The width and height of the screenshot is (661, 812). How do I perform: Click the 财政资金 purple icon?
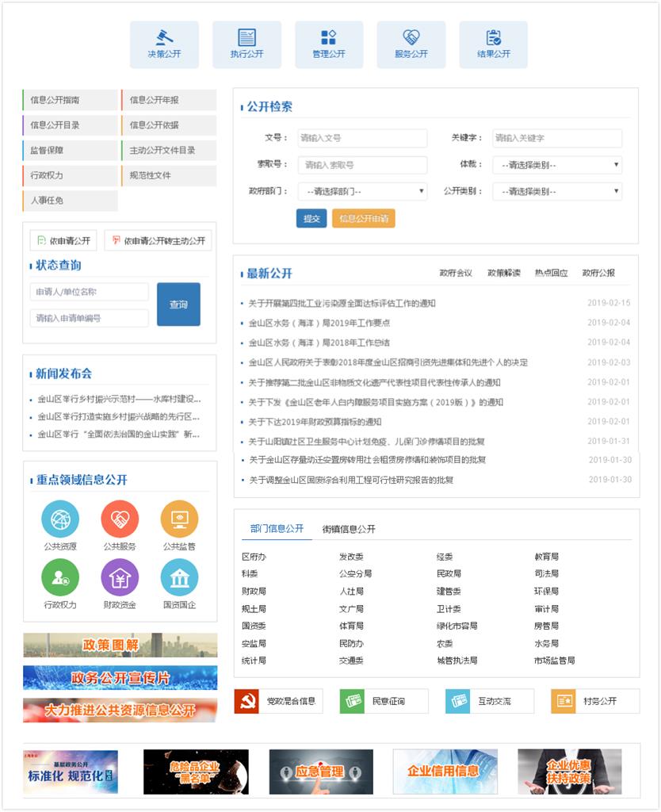pos(120,577)
